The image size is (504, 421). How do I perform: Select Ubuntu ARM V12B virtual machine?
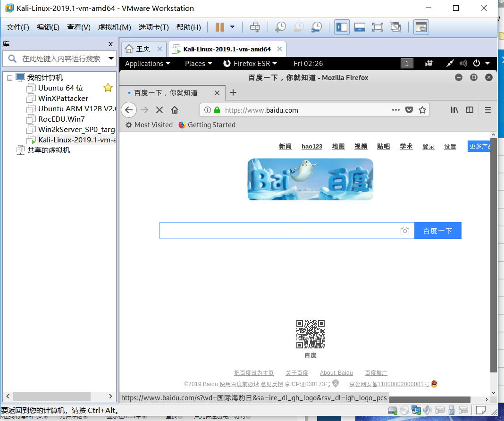76,108
